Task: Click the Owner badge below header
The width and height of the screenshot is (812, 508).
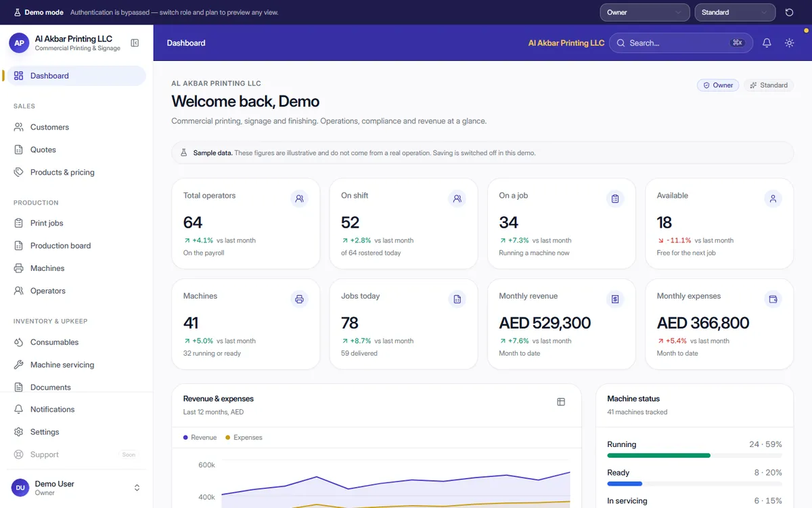Action: pyautogui.click(x=718, y=85)
